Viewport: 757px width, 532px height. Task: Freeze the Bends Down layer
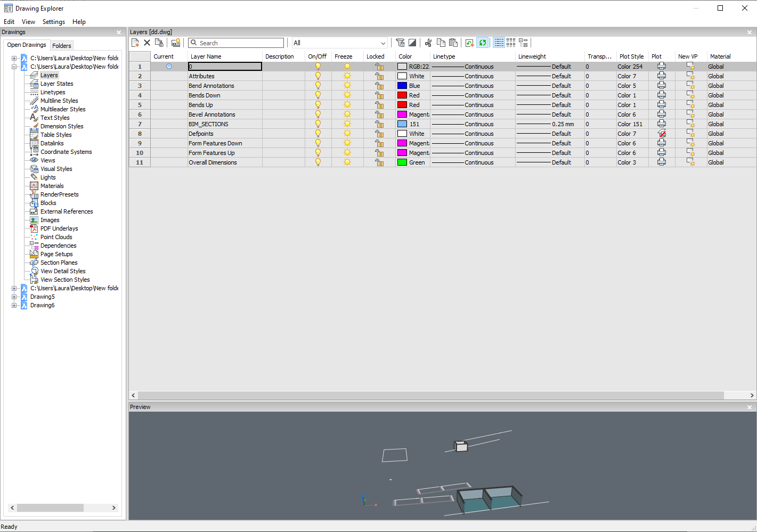pos(347,95)
